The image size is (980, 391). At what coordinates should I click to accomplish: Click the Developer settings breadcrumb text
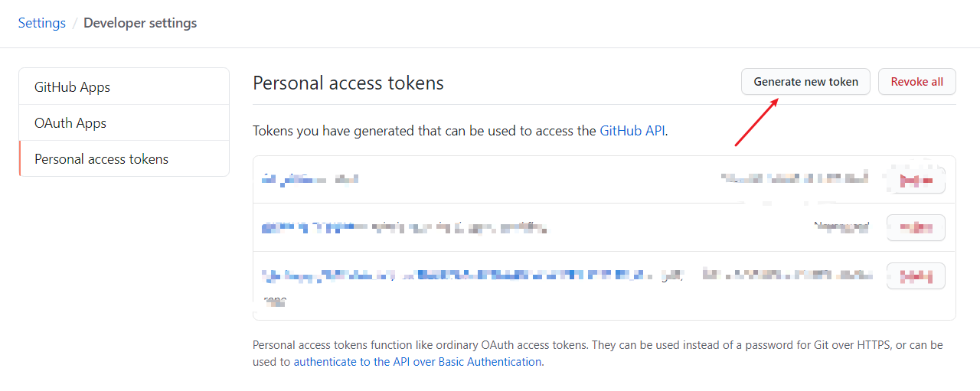[x=140, y=23]
